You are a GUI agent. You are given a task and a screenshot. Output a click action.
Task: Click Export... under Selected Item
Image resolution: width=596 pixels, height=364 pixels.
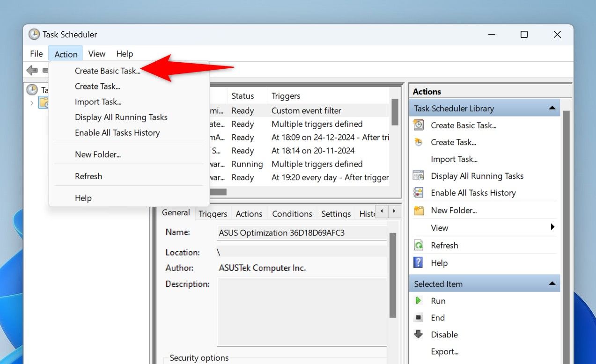[445, 351]
